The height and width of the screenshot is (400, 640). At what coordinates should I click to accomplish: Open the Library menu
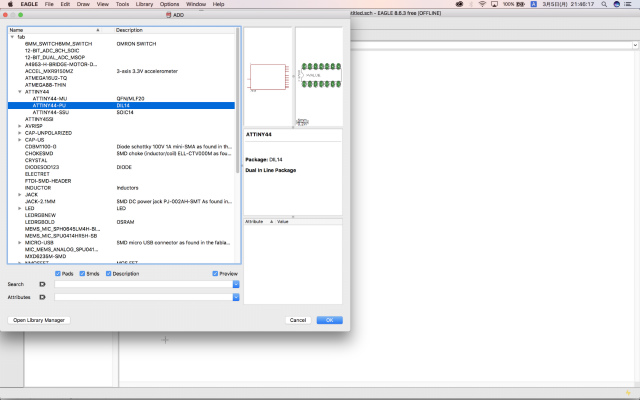click(144, 4)
